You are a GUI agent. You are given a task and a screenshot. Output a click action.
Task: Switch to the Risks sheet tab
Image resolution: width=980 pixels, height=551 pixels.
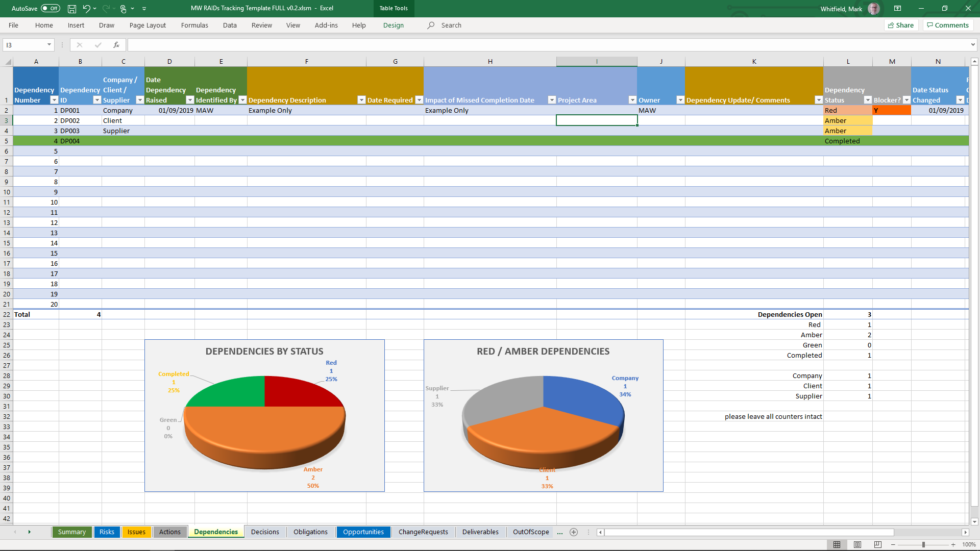tap(107, 532)
